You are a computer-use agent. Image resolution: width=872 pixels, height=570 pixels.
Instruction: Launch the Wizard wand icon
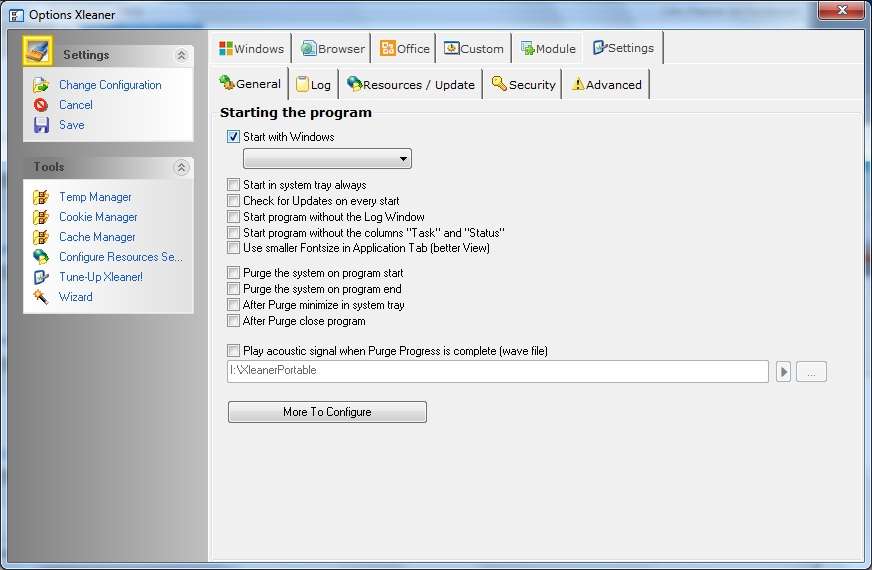coord(41,297)
